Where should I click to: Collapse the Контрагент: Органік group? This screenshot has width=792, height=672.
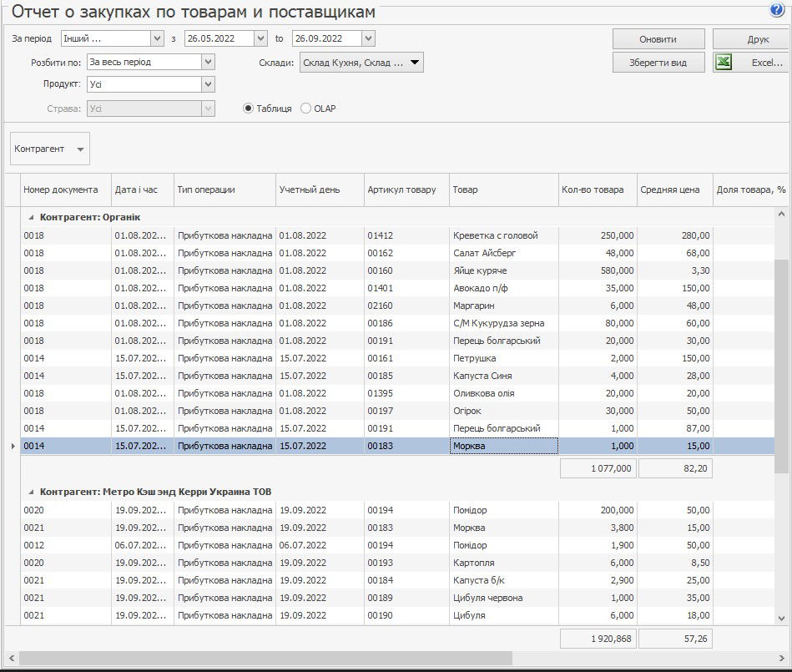tap(31, 217)
